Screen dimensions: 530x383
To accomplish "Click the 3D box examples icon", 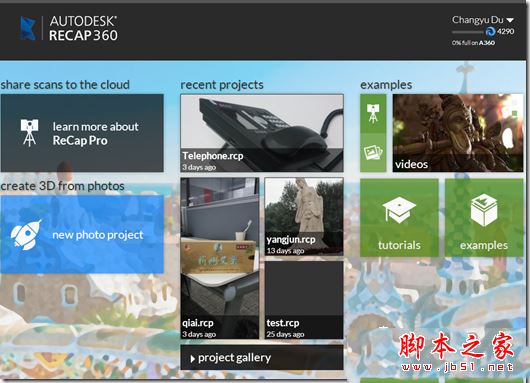I will point(484,210).
